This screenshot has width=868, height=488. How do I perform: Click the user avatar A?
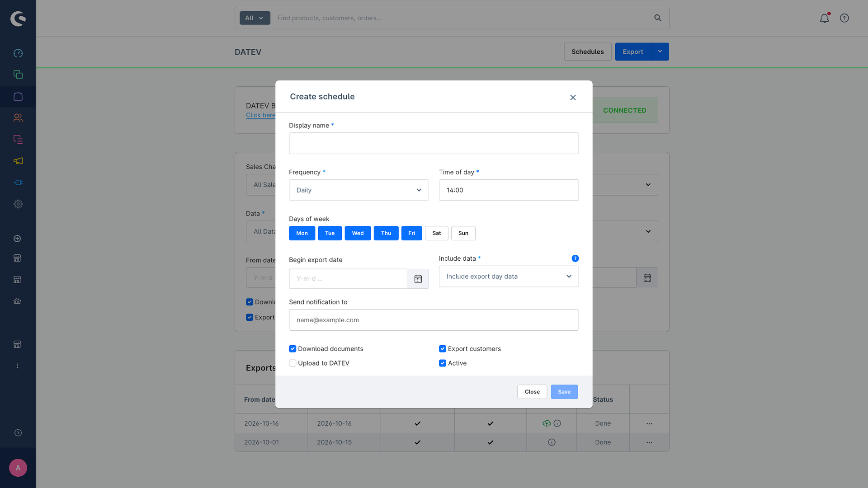(x=18, y=468)
